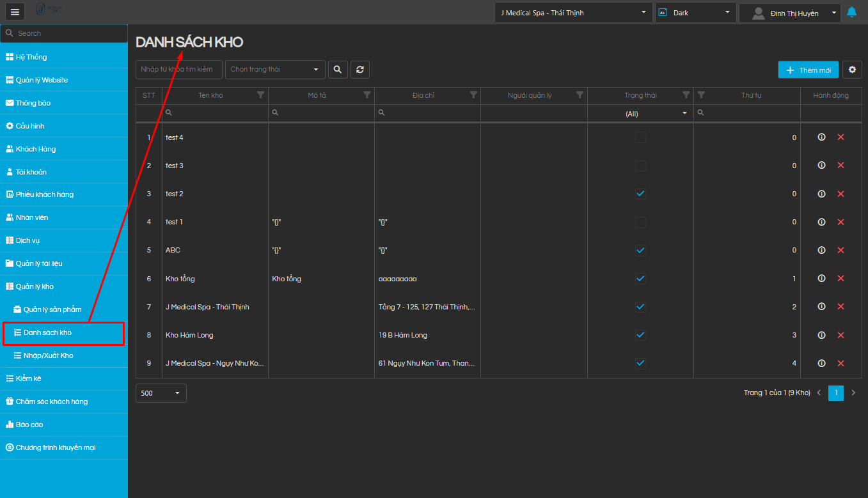View info for Kho tổng row
This screenshot has width=868, height=498.
click(x=821, y=279)
